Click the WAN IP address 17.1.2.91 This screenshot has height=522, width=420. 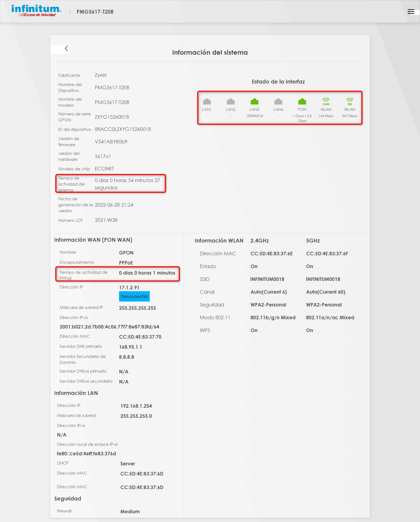[x=129, y=288]
